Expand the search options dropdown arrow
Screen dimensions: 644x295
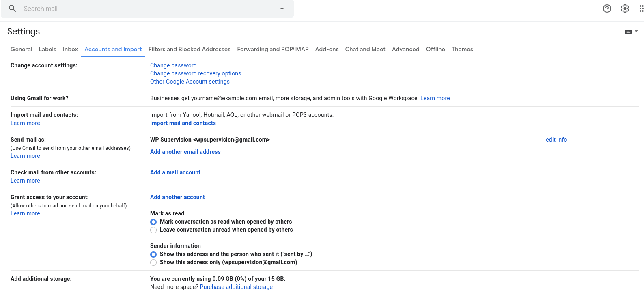point(282,9)
